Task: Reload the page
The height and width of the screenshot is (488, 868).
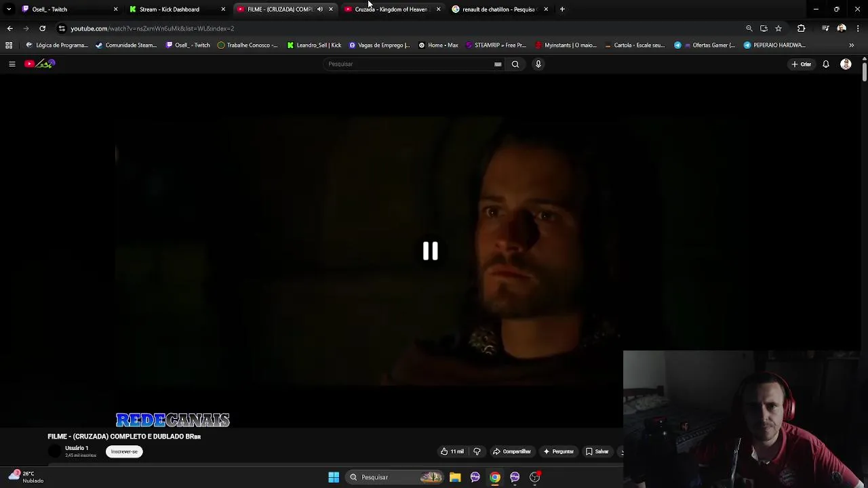Action: pyautogui.click(x=42, y=28)
